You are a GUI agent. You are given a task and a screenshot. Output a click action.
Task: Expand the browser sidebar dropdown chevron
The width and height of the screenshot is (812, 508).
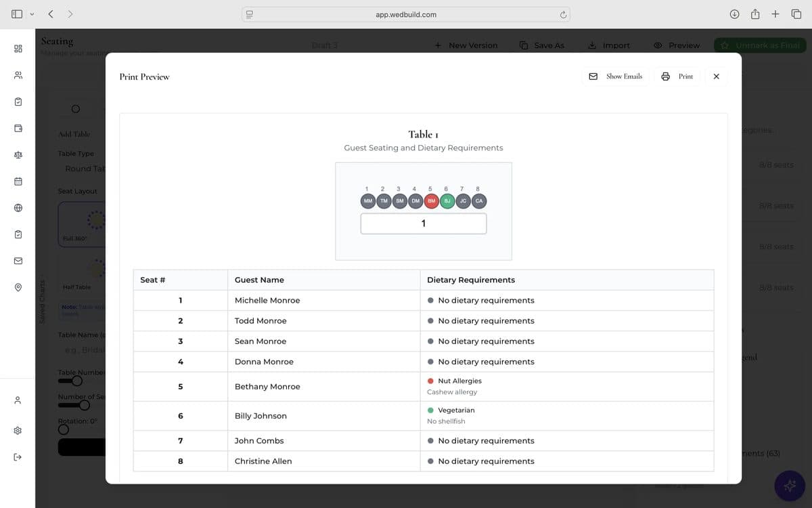click(x=32, y=14)
